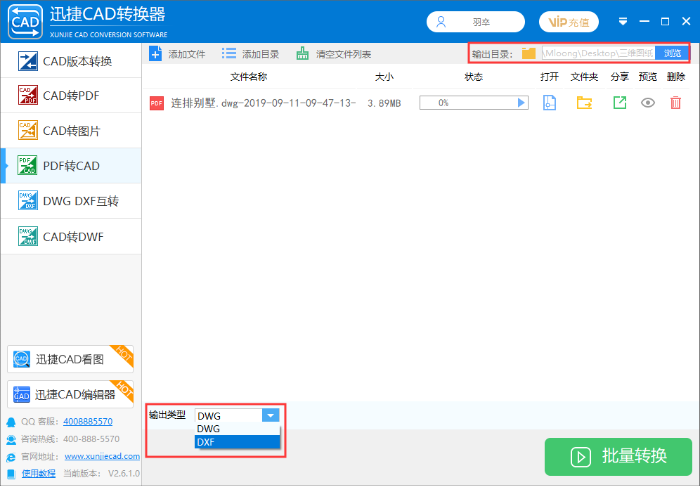Click the user account button 羽卒
Viewport: 700px width, 486px height.
click(475, 22)
